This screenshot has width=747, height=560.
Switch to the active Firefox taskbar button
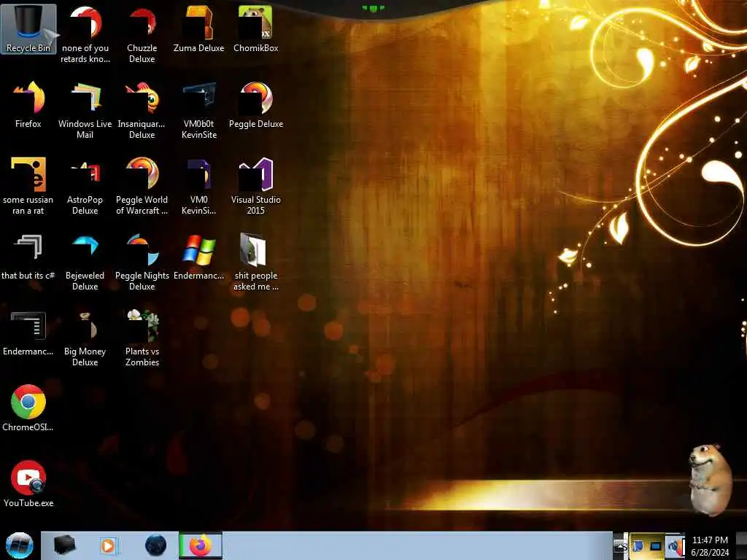pos(200,545)
